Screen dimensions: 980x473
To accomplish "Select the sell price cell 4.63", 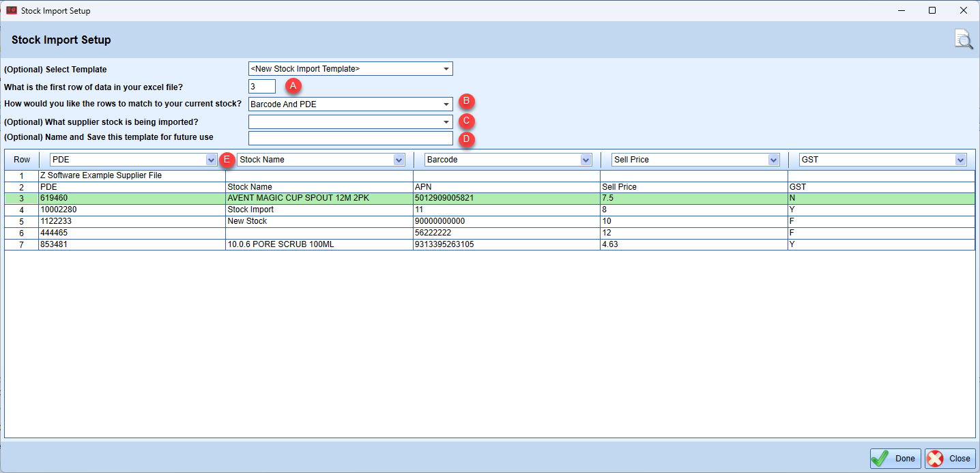I will [x=694, y=244].
